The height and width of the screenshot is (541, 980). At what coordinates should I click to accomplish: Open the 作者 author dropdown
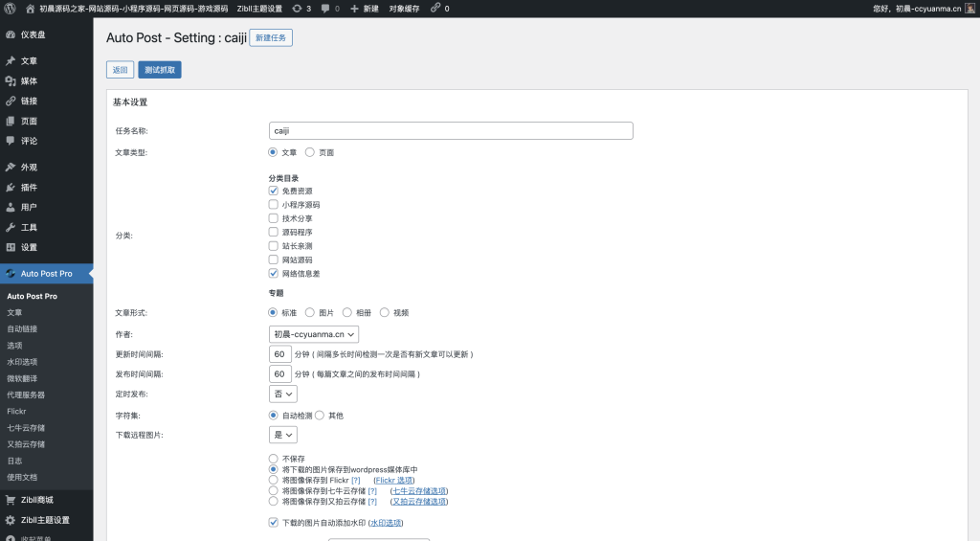(x=314, y=334)
